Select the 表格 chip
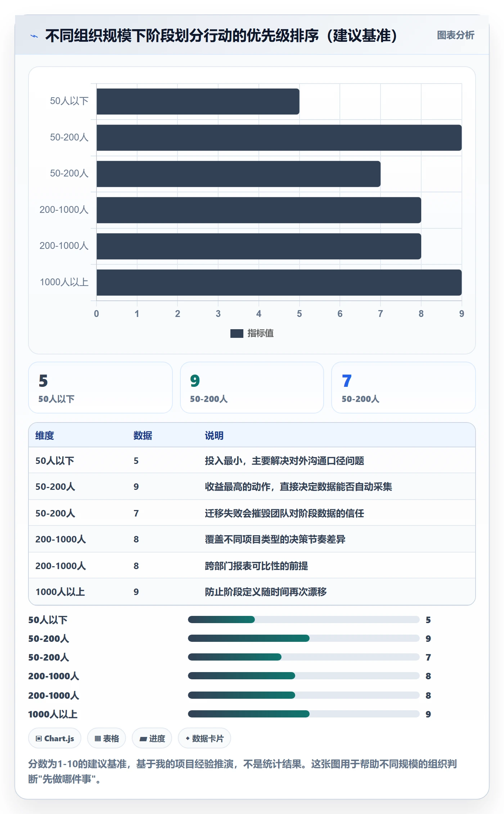Image resolution: width=504 pixels, height=814 pixels. (x=107, y=738)
